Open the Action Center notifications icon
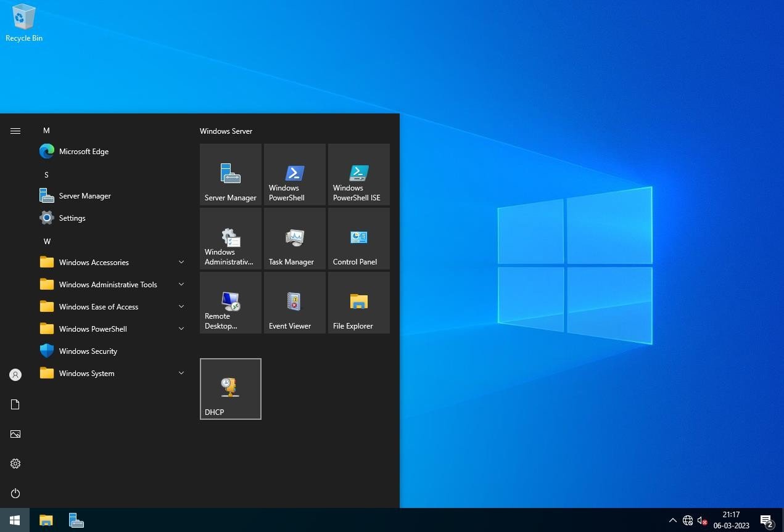 tap(767, 520)
